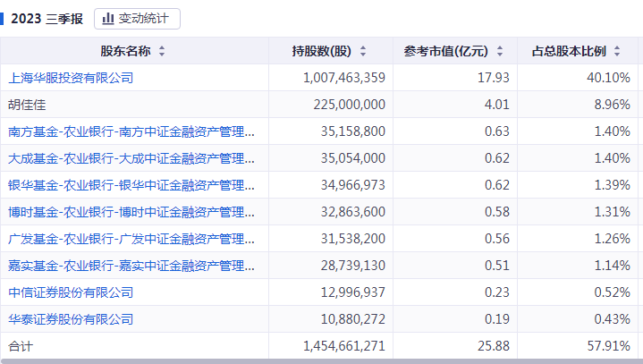Click the horizontal scrollbar under the table
Screen dimensions: 643x364
[x=321, y=360]
